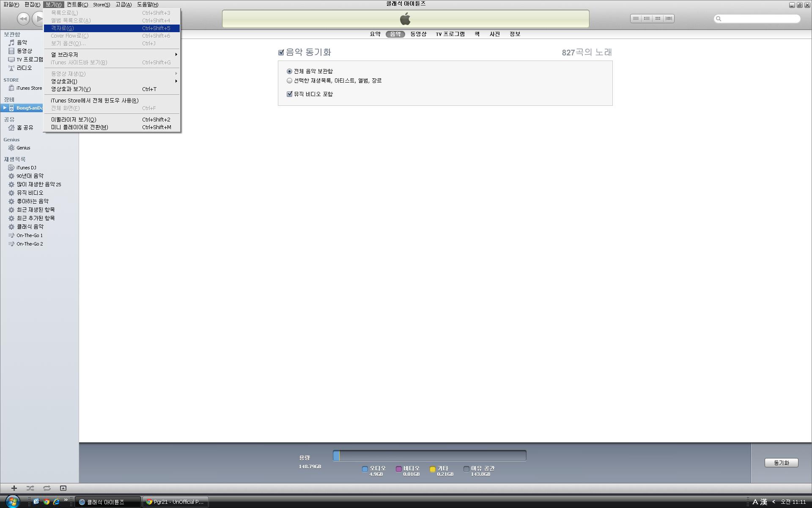
Task: Open 도움말(H) menu
Action: click(148, 5)
